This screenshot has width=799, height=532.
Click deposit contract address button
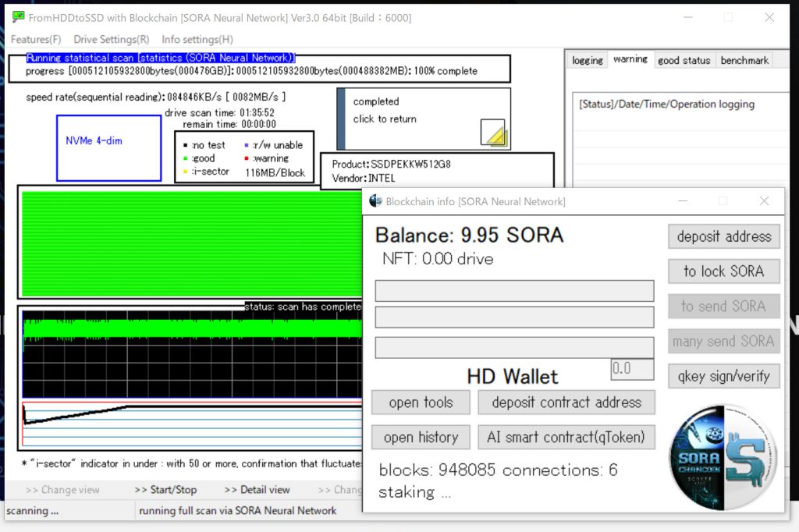point(566,403)
